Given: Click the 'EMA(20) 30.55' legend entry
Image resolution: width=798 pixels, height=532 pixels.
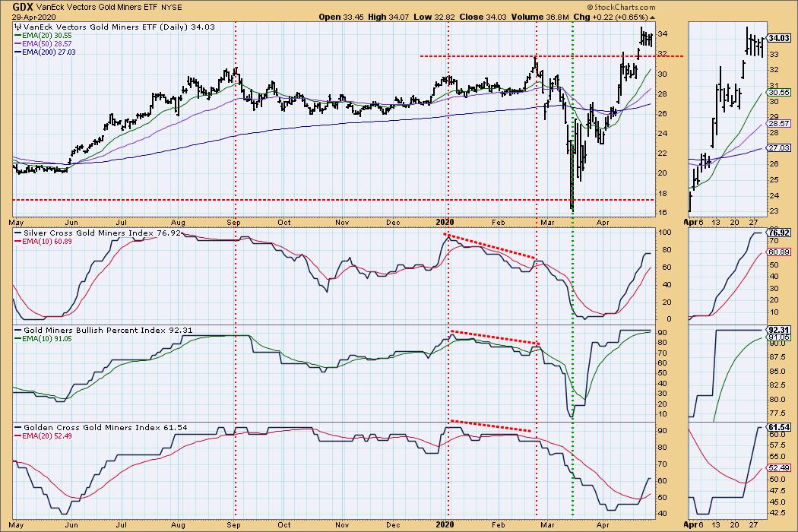Looking at the screenshot, I should 43,35.
